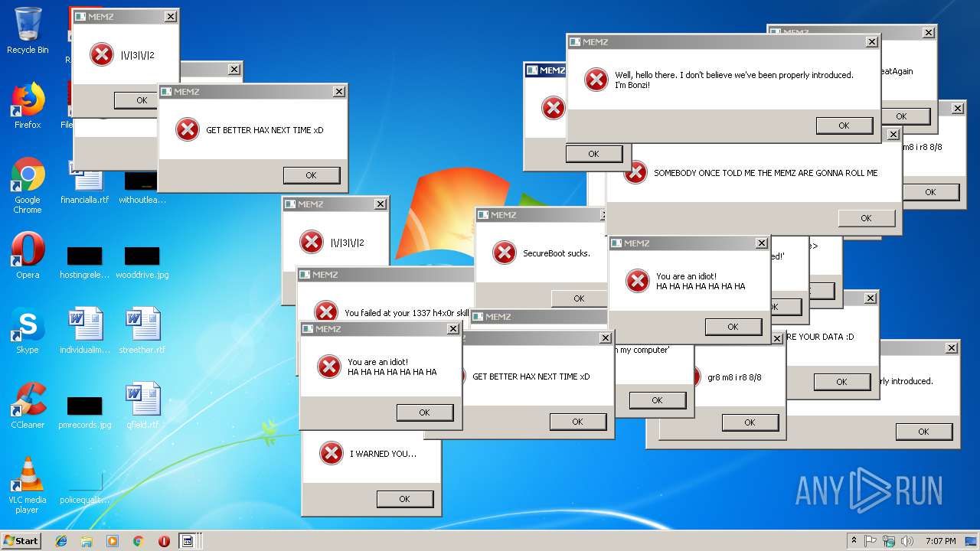Screen dimensions: 980x551
Task: Open Windows Media Player taskbar icon
Action: pos(113,541)
